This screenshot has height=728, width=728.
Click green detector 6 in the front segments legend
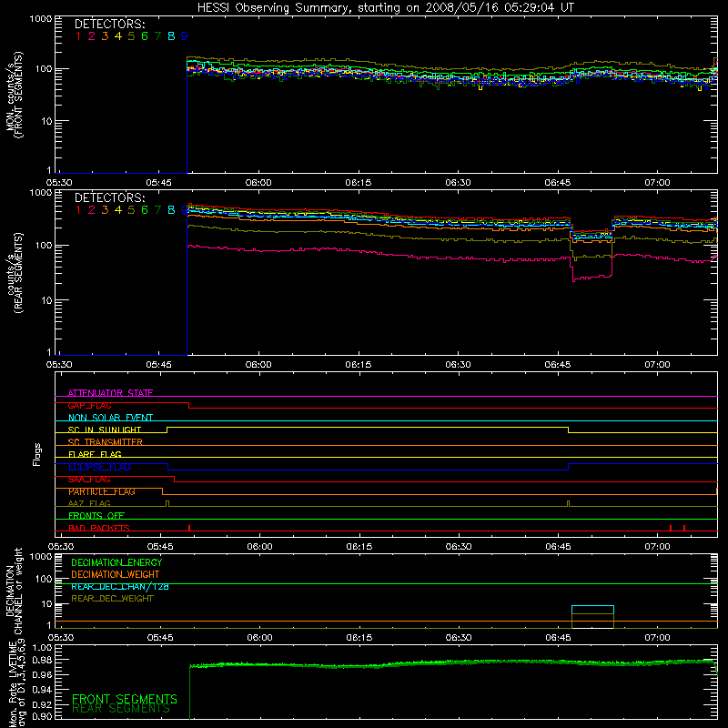click(145, 36)
